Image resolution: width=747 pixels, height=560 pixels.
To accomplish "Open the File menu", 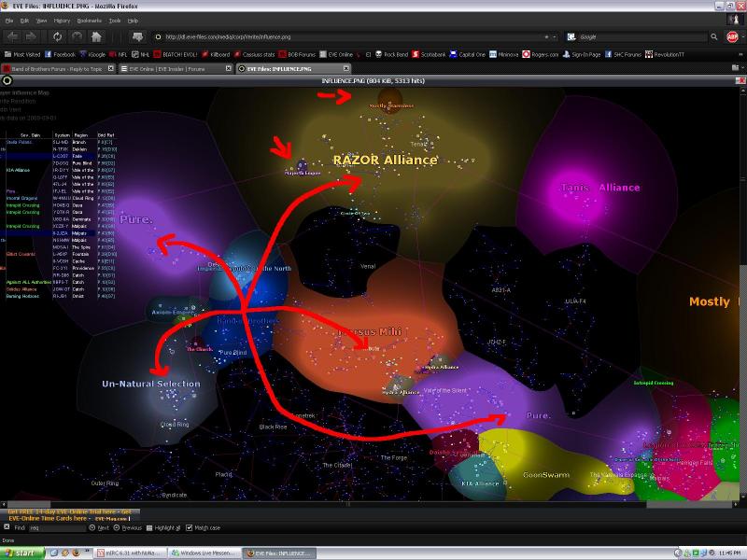I will 9,21.
